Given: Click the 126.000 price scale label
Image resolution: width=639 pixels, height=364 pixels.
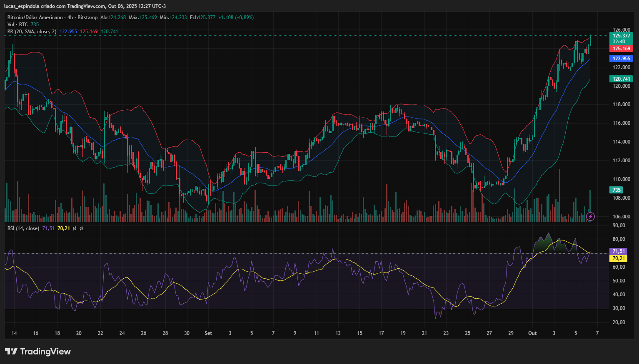Looking at the screenshot, I should click(x=621, y=30).
